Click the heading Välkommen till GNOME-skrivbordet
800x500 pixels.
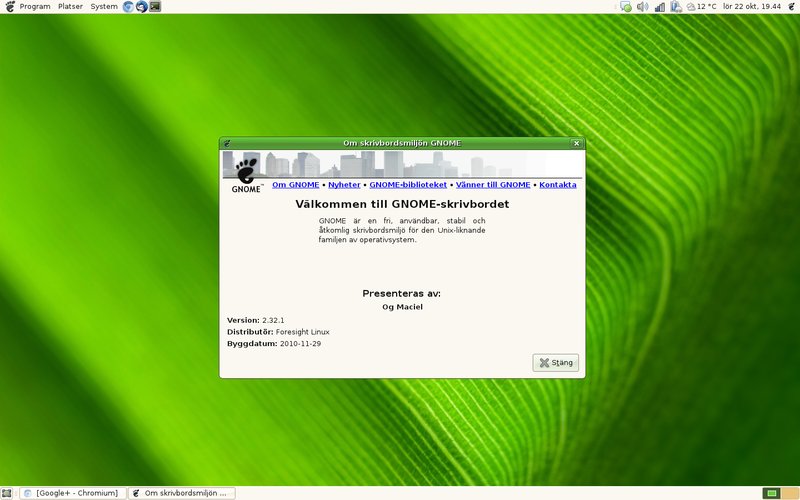402,204
